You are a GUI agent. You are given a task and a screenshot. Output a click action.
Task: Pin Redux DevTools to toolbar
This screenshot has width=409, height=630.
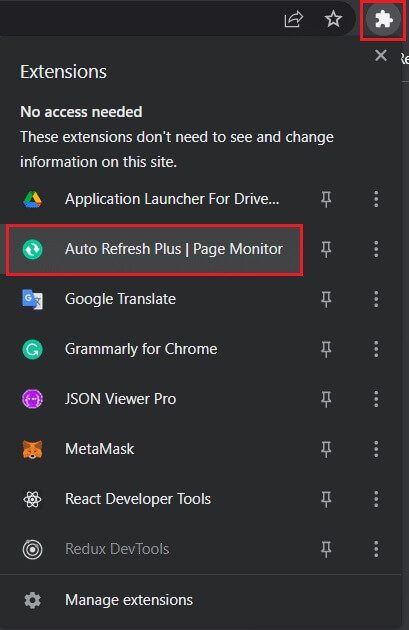tap(326, 549)
